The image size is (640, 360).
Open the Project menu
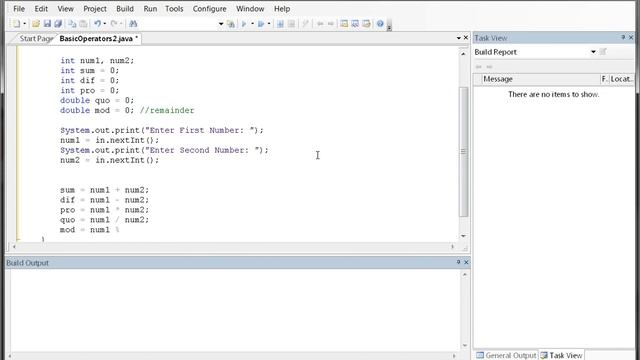point(95,9)
